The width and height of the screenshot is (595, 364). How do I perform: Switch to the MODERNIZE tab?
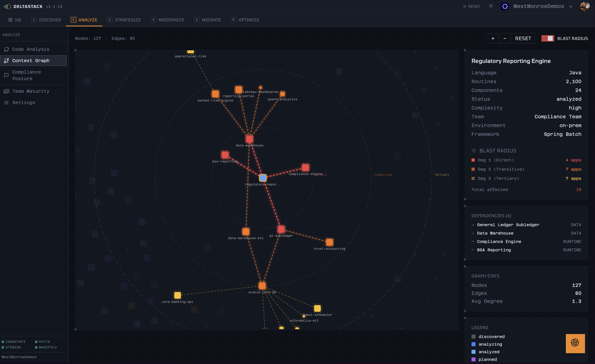pos(168,20)
